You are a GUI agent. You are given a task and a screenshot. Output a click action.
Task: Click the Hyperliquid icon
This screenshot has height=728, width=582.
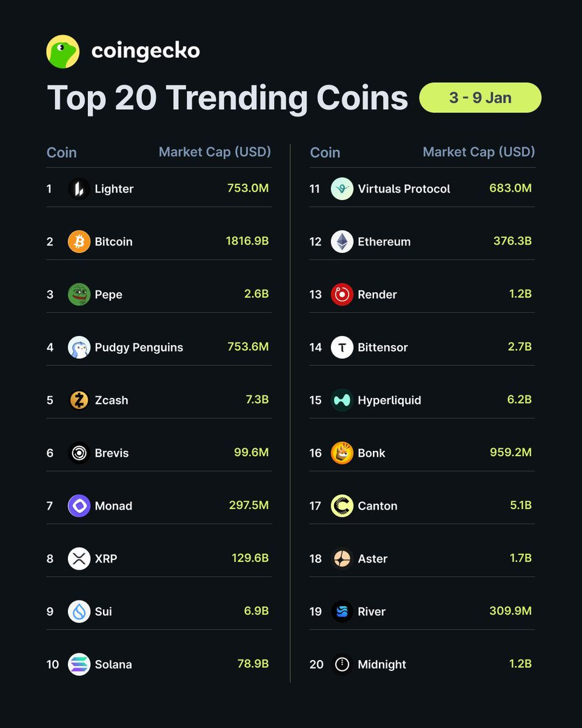[x=342, y=400]
